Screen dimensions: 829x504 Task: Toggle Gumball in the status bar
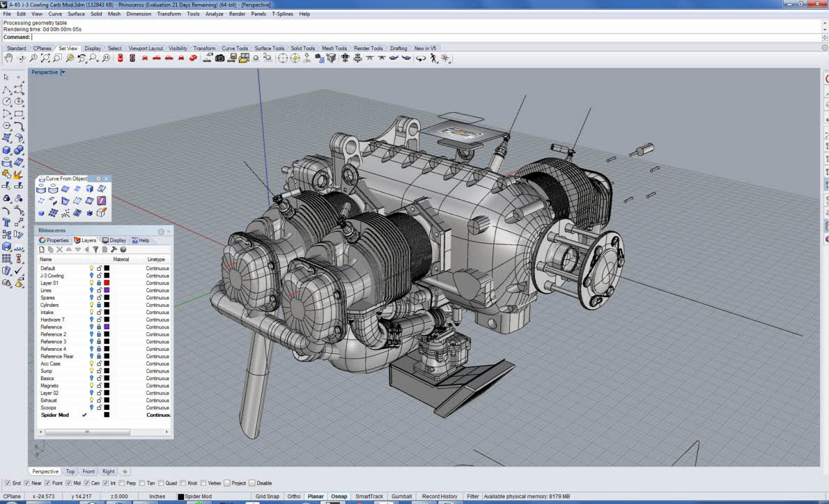(x=401, y=496)
